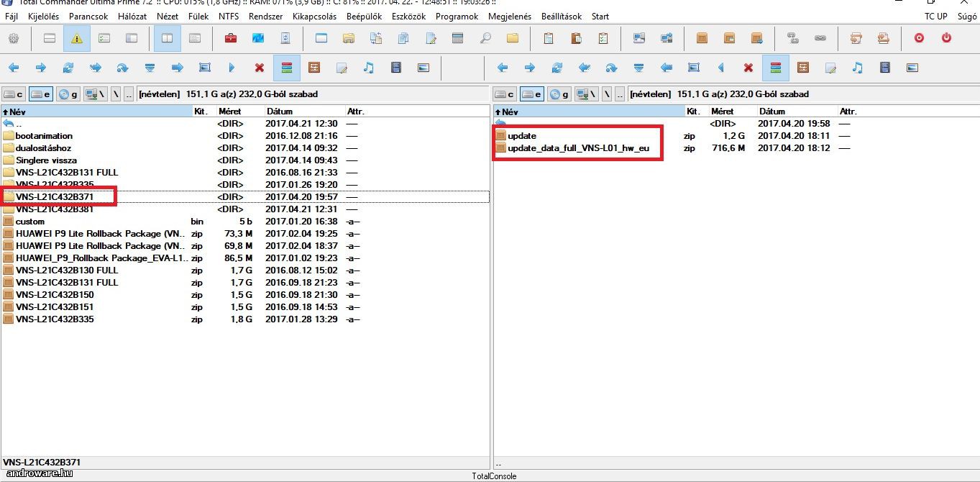This screenshot has width=980, height=482.
Task: Click left panel's music note filter icon
Action: pos(369,68)
